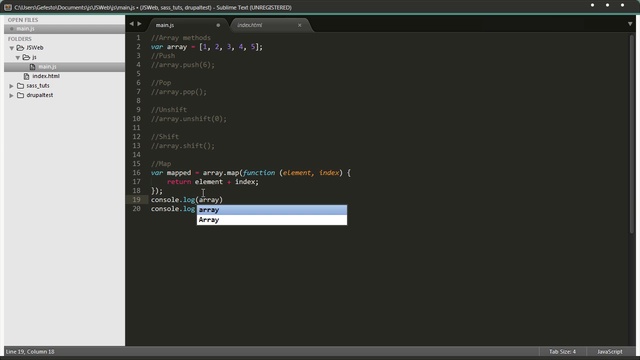Click the '//Array methods' comment line
The height and width of the screenshot is (360, 640).
pyautogui.click(x=181, y=38)
